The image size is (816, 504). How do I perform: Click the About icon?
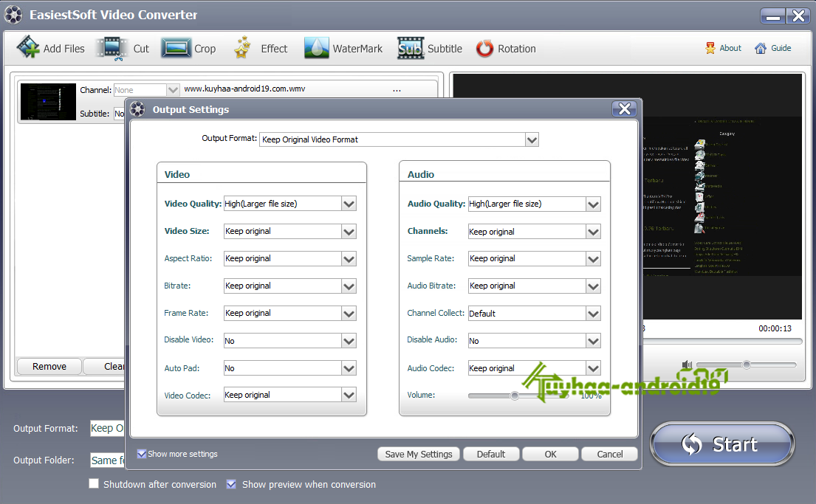pyautogui.click(x=710, y=48)
